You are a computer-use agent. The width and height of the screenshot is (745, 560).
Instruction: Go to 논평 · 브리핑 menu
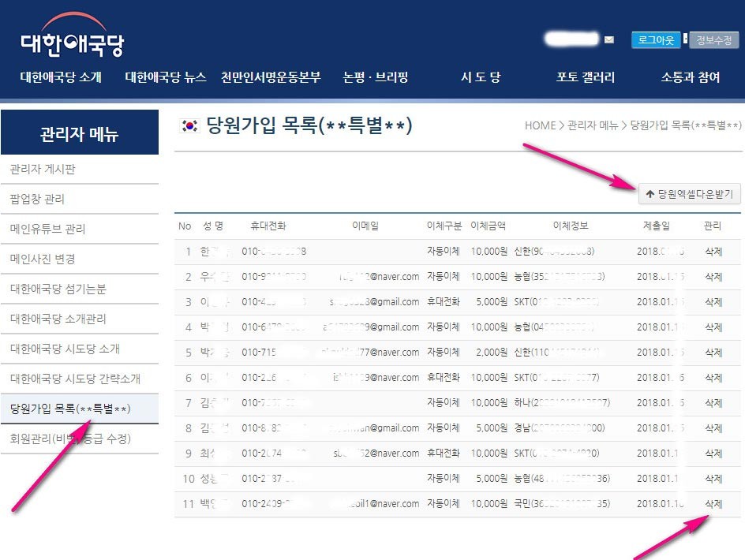coord(376,77)
